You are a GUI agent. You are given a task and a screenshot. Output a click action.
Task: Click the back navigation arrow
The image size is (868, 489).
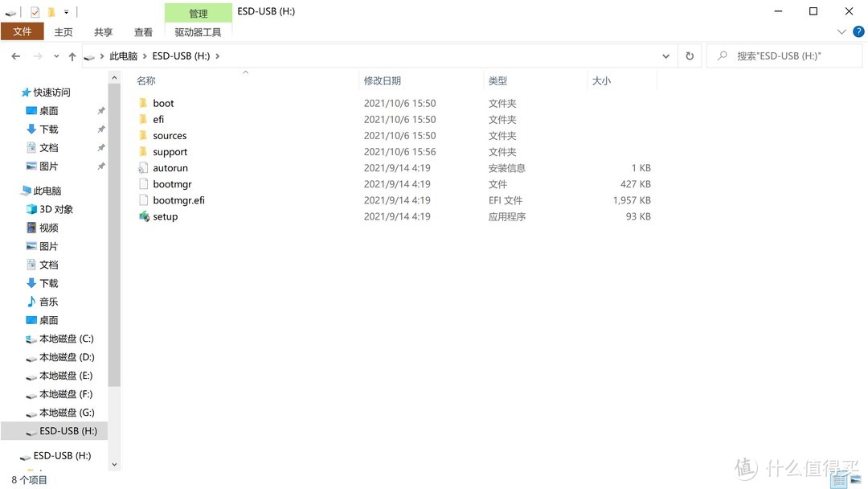coord(15,55)
